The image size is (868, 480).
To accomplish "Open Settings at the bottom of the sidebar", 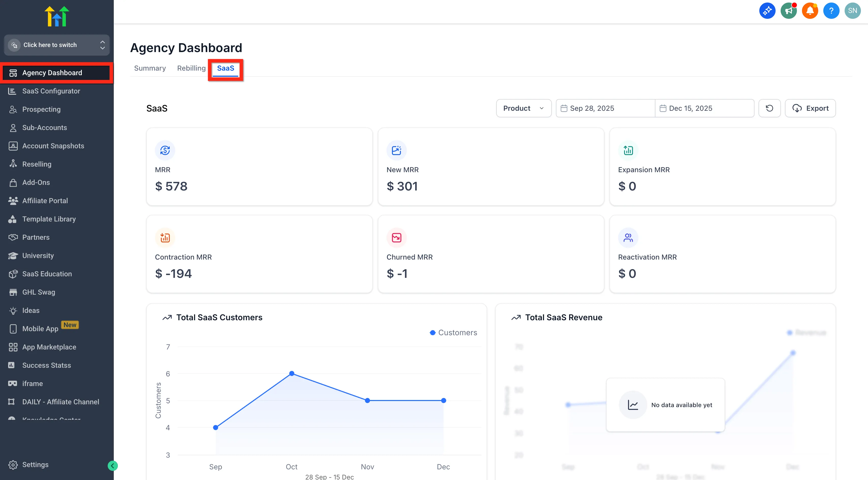I will coord(35,465).
